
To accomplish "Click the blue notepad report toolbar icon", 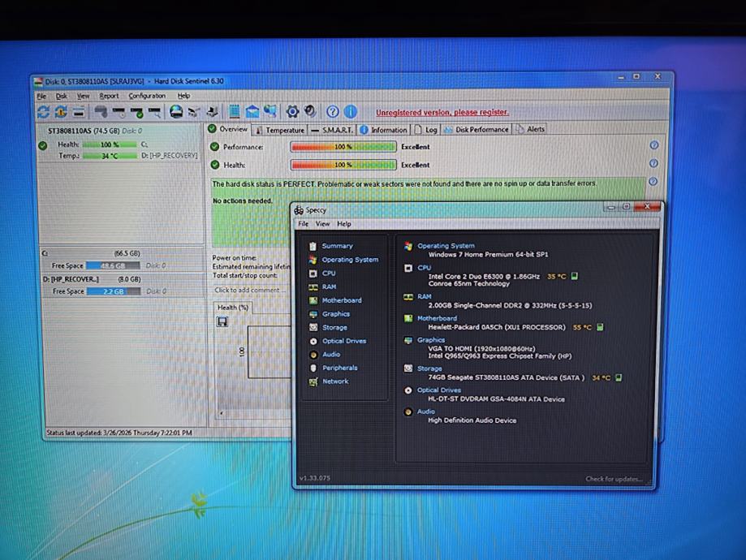I will pos(234,111).
